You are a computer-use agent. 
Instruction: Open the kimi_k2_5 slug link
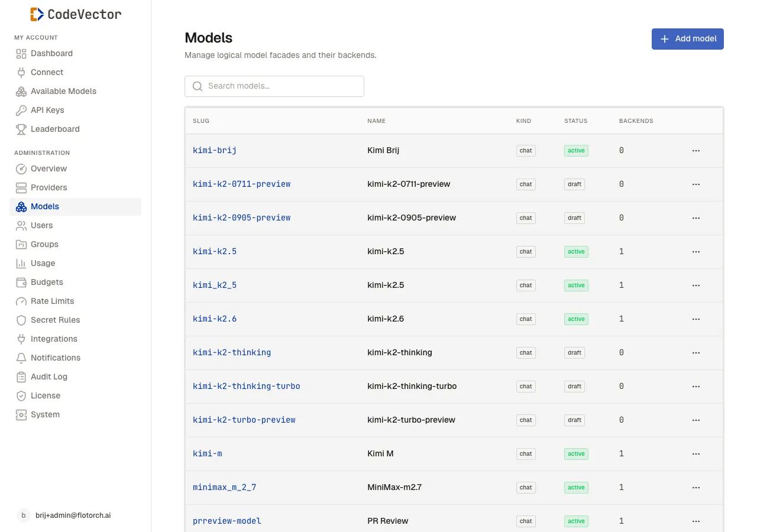(x=215, y=286)
